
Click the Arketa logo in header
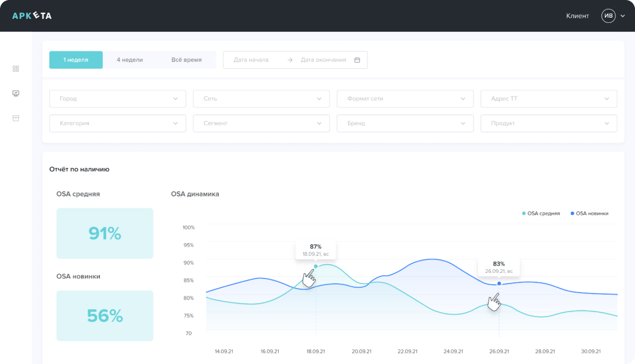(x=32, y=16)
